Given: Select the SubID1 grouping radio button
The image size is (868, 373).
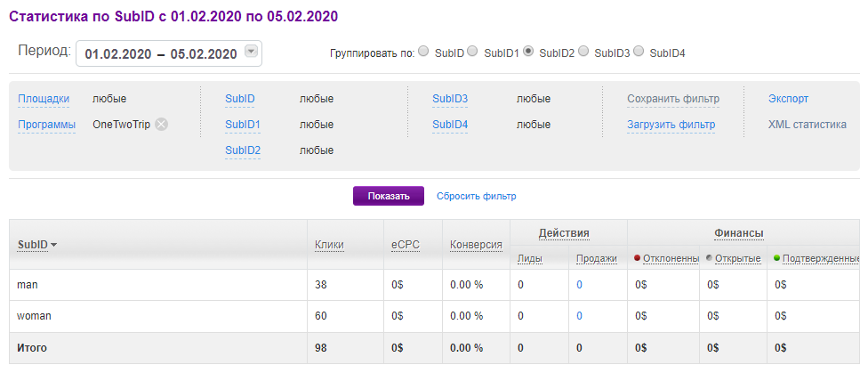Looking at the screenshot, I should pyautogui.click(x=473, y=52).
